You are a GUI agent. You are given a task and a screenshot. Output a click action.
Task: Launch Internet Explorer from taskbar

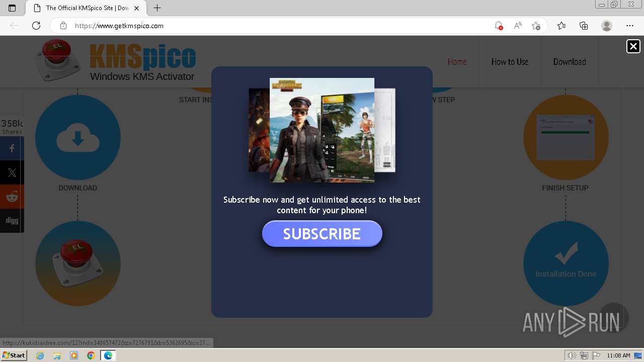(x=40, y=355)
